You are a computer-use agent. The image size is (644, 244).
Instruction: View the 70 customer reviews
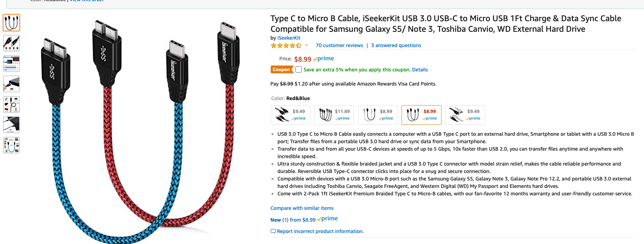click(x=339, y=46)
